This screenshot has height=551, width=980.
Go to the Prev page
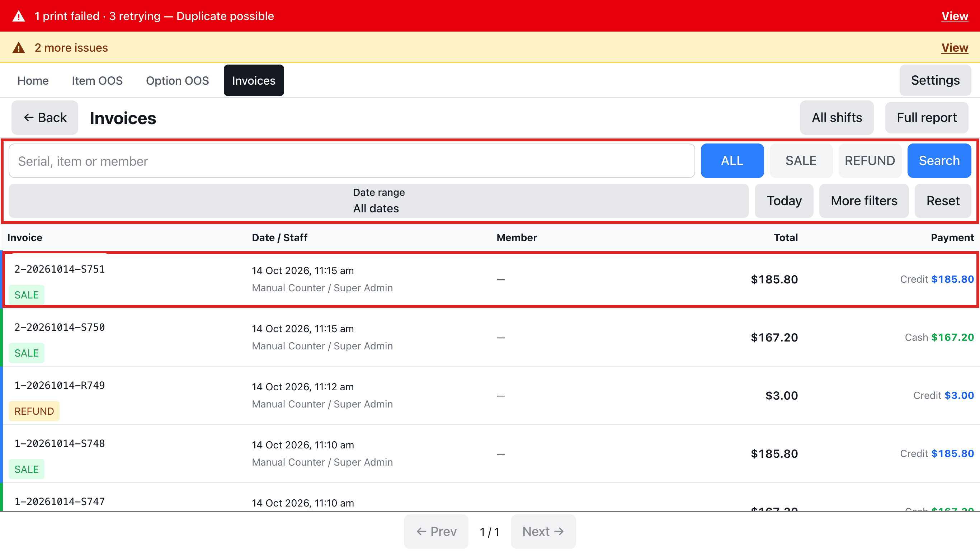(436, 532)
